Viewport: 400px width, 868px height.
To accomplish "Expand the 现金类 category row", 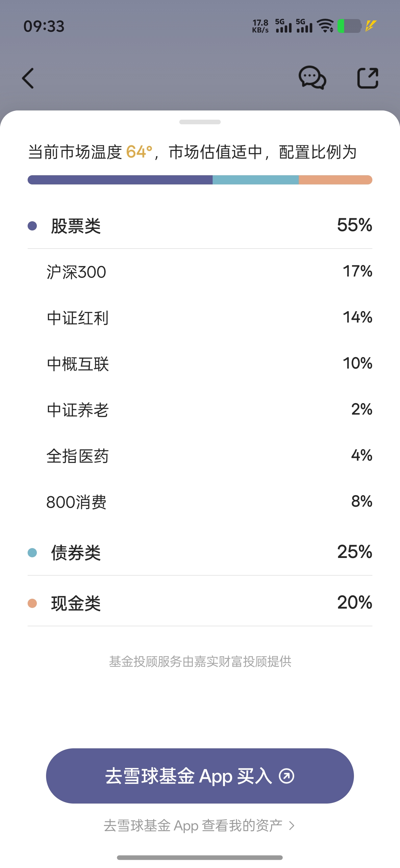I will tap(200, 603).
